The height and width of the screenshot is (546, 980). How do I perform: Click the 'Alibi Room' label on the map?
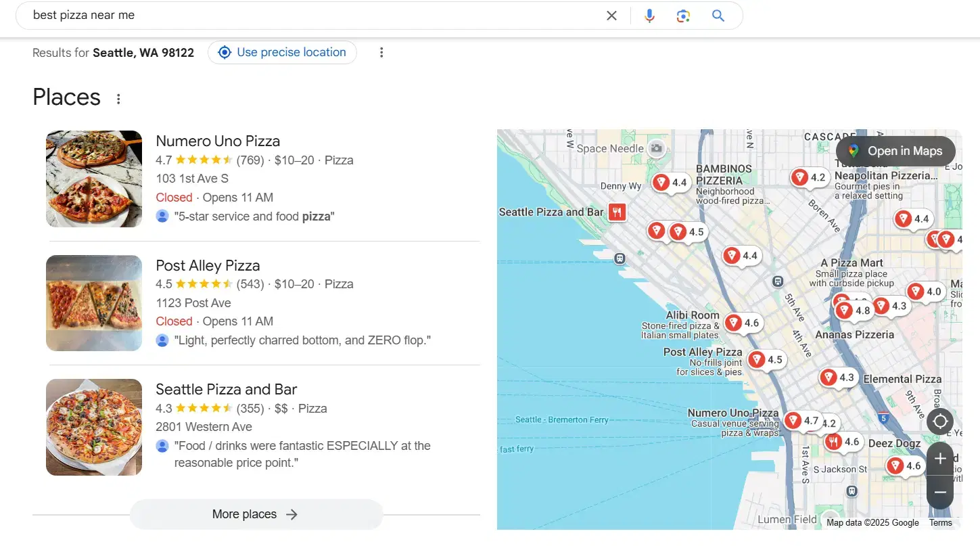[693, 315]
